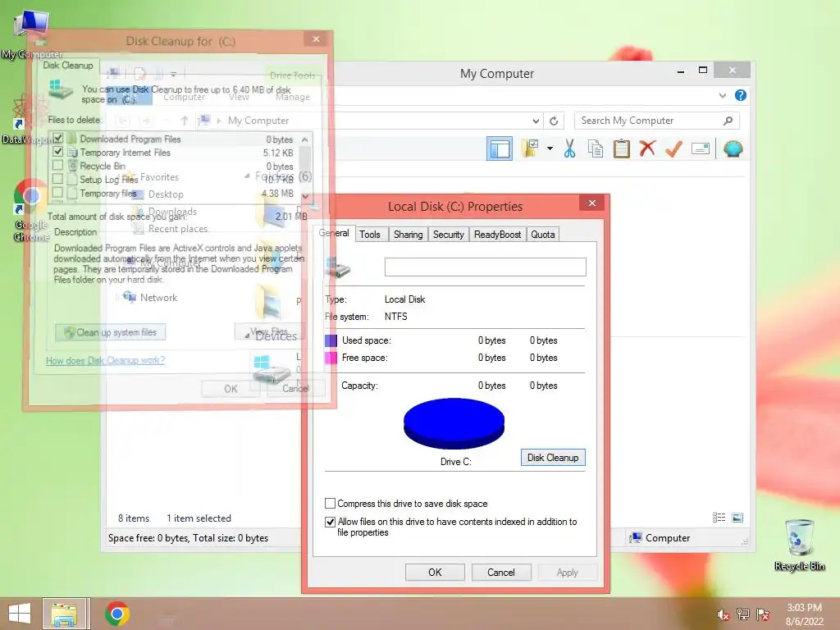This screenshot has width=840, height=630.
Task: Switch to the Security tab
Action: click(449, 234)
